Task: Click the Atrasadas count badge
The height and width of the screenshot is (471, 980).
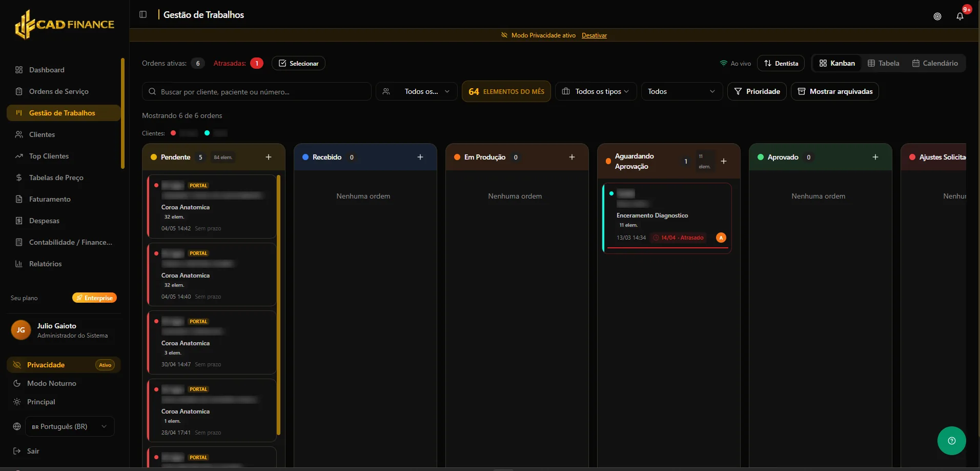Action: [257, 63]
